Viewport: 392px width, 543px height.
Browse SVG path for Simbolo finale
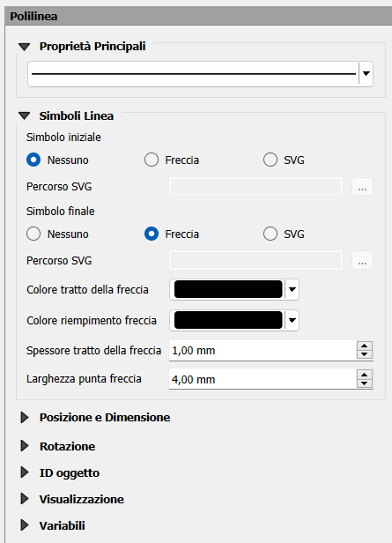362,260
